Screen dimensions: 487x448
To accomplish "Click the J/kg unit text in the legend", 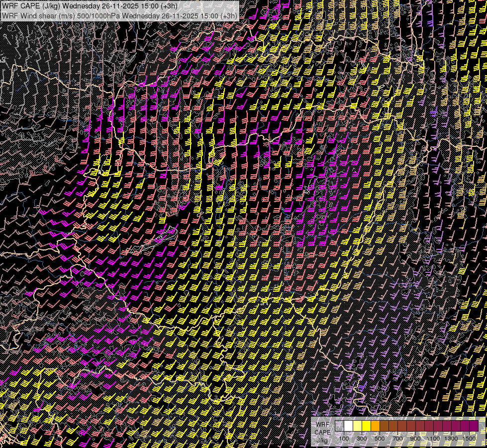I will 322,440.
